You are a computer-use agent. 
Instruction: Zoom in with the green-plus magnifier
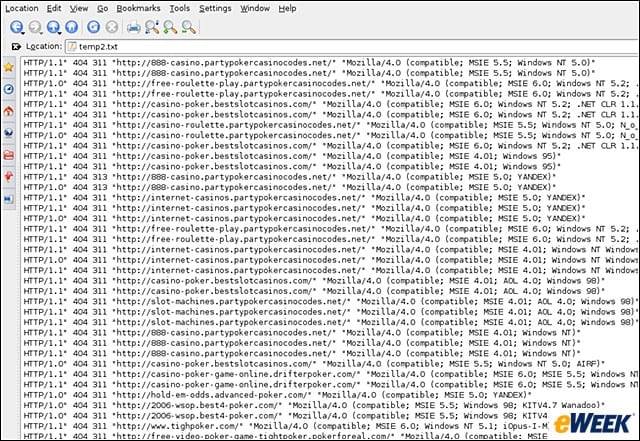tap(170, 27)
